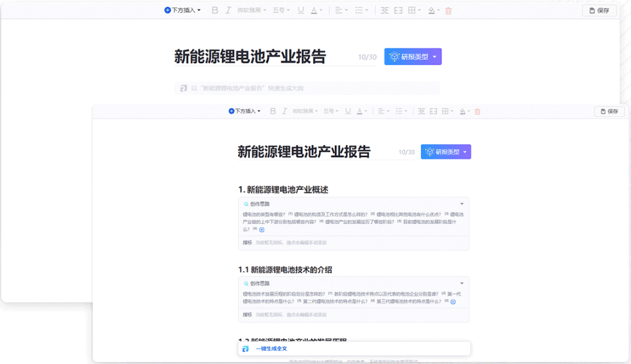Click Underline icon in back window toolbar

point(300,11)
